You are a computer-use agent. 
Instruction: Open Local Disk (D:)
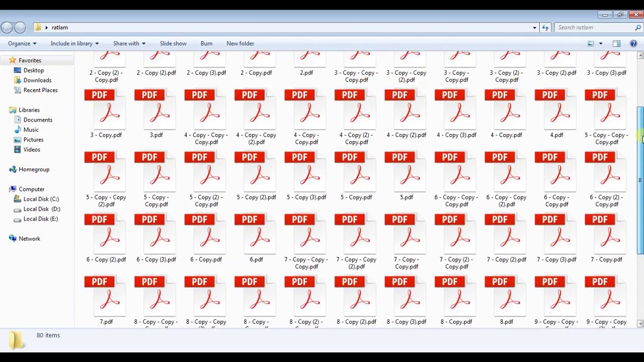tap(41, 209)
